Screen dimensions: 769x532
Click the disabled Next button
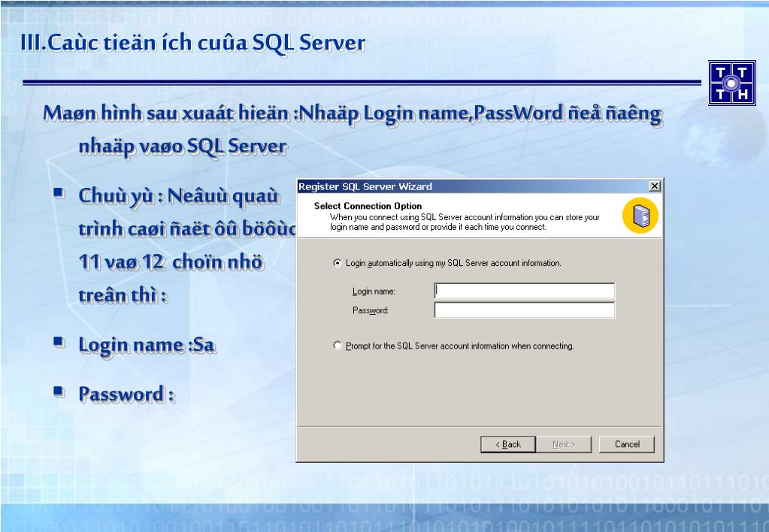coord(564,444)
